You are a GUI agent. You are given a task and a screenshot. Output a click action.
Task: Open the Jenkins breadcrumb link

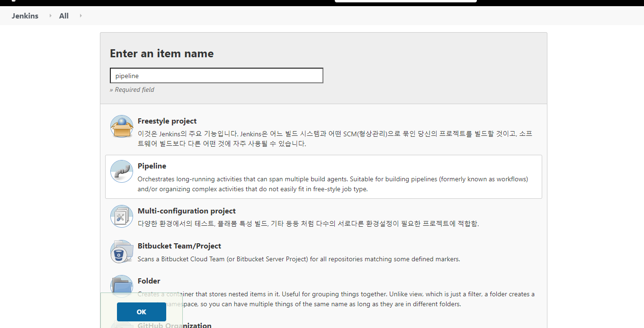pos(25,16)
